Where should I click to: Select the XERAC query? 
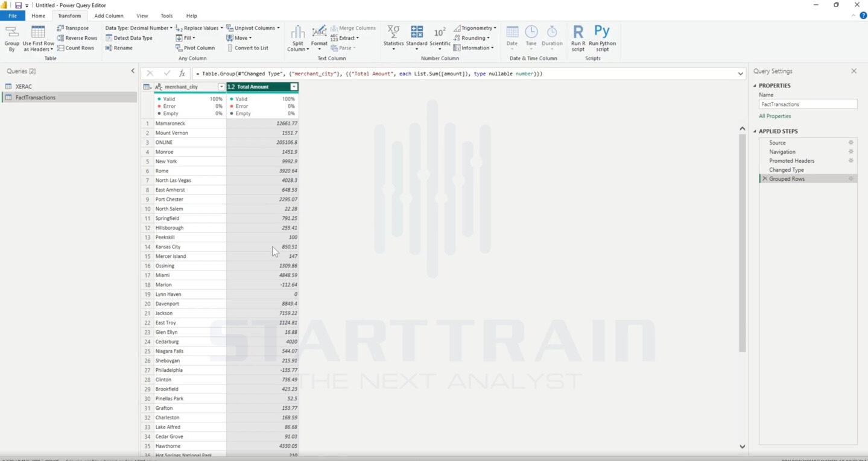coord(69,87)
